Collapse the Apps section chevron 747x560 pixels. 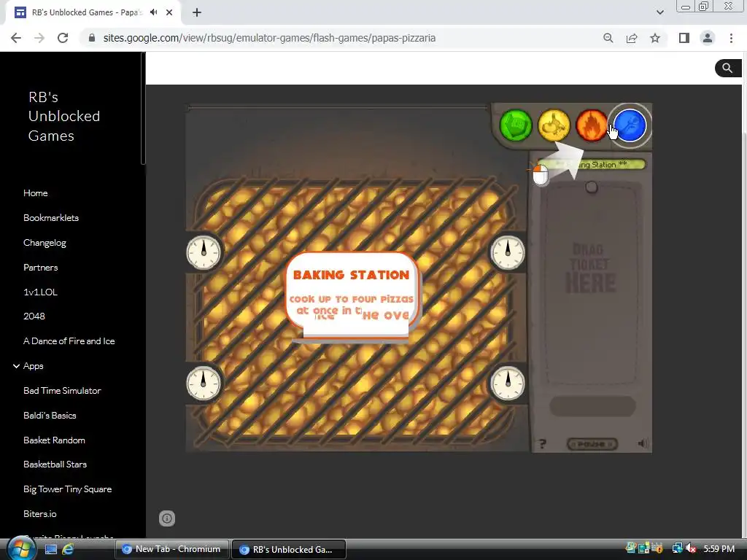(16, 366)
